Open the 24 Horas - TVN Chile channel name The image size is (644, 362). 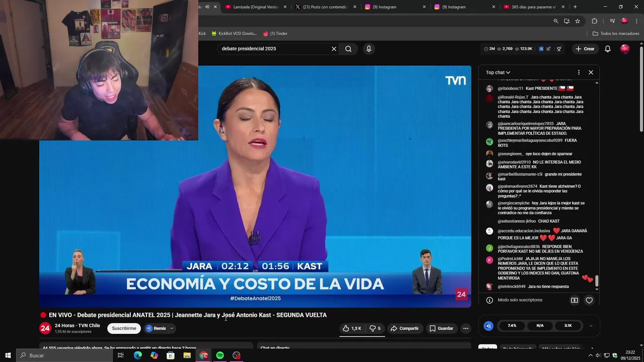click(77, 326)
